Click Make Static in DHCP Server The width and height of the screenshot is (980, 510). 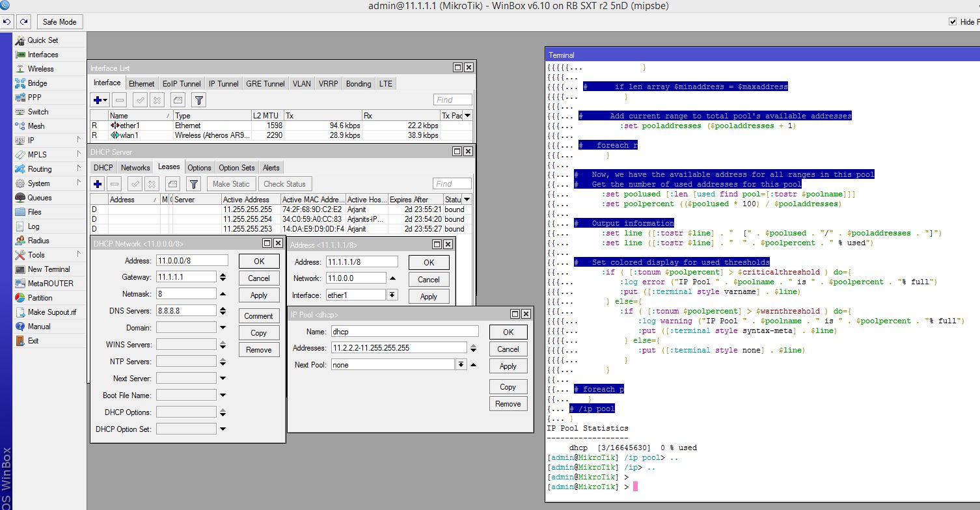point(231,184)
